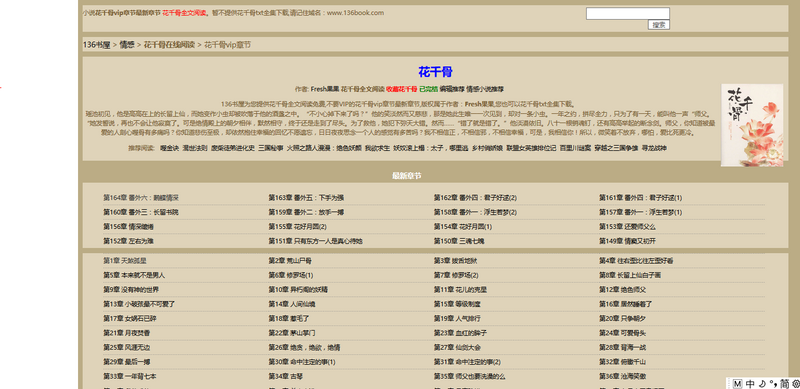Screen dimensions: 800x389
Task: Open chapter 第164章 番外六
Action: (141, 198)
